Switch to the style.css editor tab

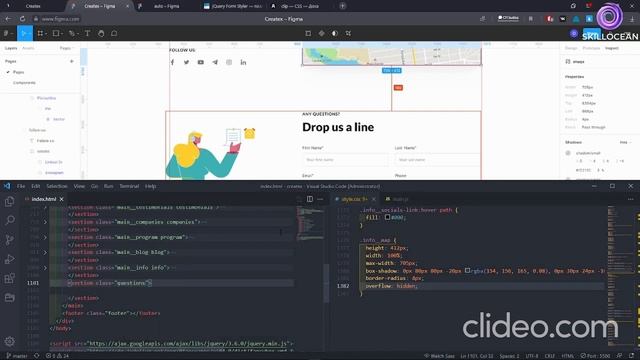[354, 199]
